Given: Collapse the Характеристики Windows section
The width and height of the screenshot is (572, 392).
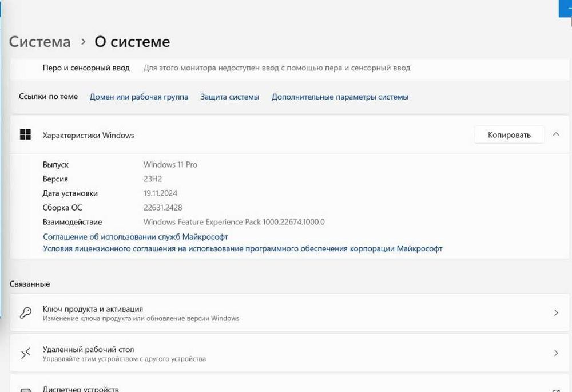Looking at the screenshot, I should coord(555,134).
